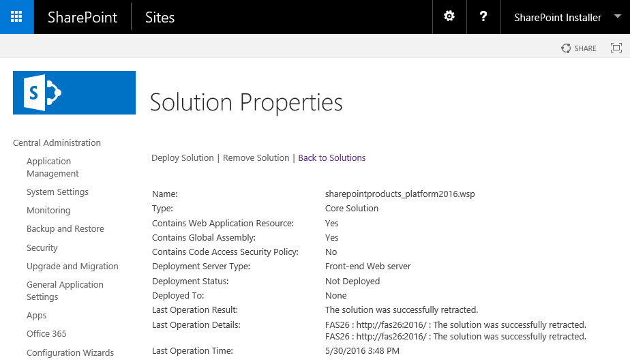
Task: Click the Front-end Web server value
Action: (367, 266)
